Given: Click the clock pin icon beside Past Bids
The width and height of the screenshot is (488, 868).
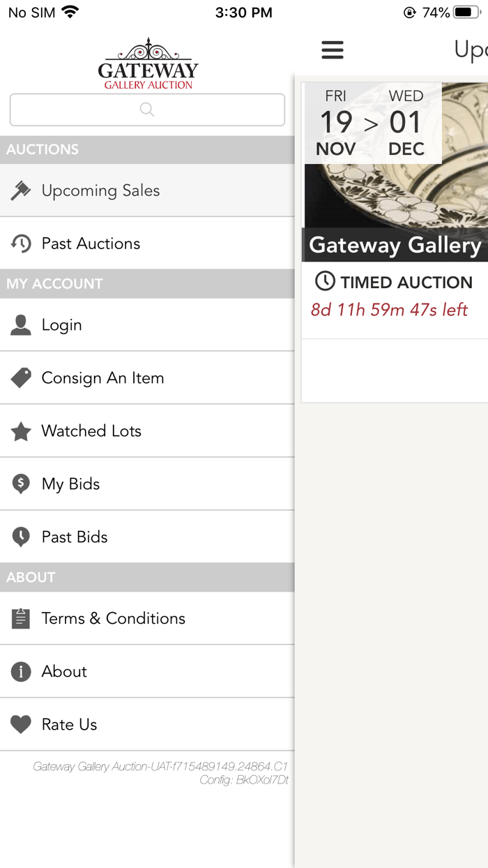Looking at the screenshot, I should [x=21, y=537].
